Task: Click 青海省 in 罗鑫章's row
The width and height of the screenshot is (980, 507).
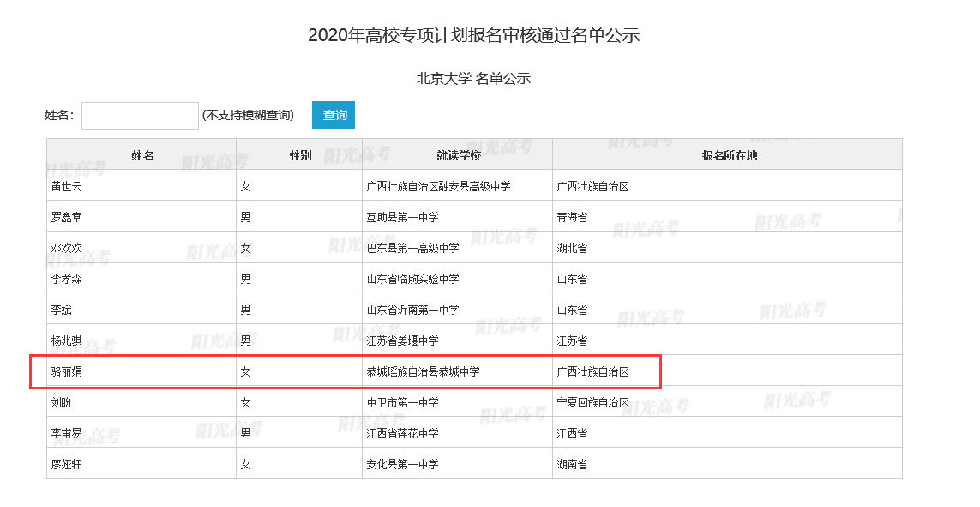Action: [x=572, y=218]
